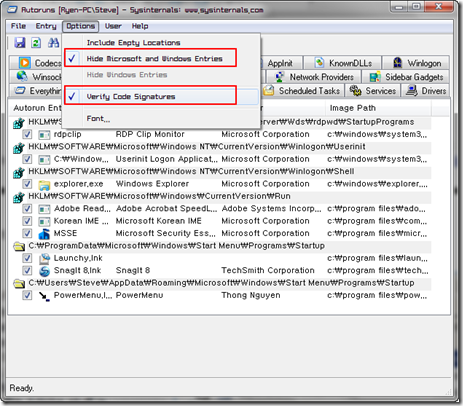
Task: Click the window resize grip
Action: [x=447, y=391]
